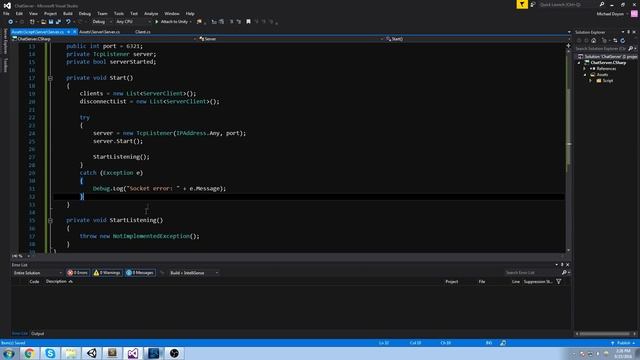Open Visual Studio from the taskbar
The image size is (640, 360).
tap(133, 353)
